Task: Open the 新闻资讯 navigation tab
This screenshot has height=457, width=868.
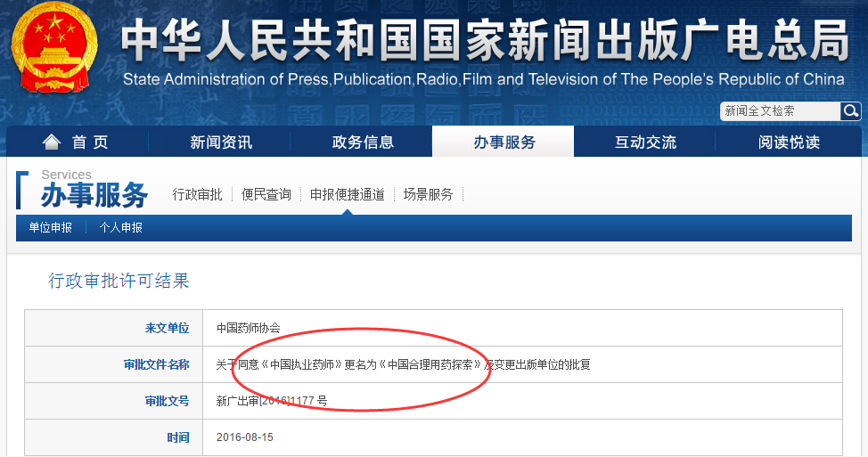Action: (x=221, y=142)
